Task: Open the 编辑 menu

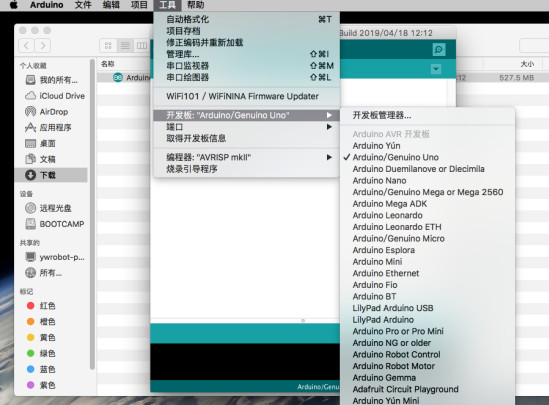Action: point(111,5)
